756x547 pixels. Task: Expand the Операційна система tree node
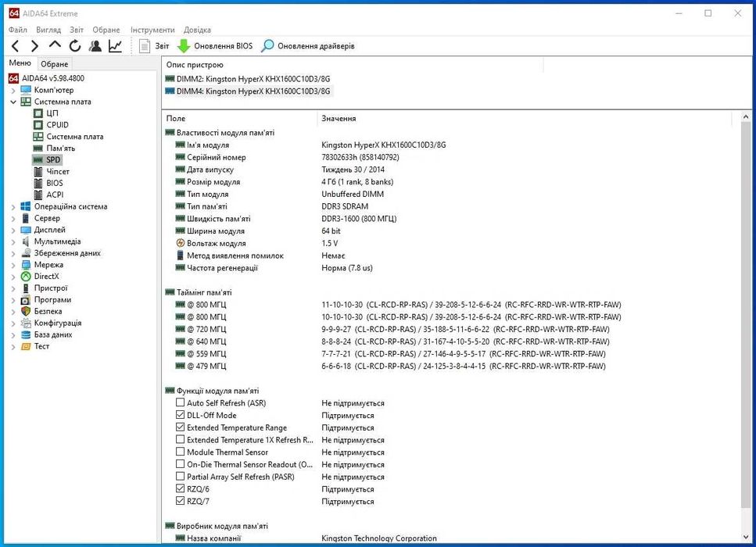pyautogui.click(x=13, y=207)
